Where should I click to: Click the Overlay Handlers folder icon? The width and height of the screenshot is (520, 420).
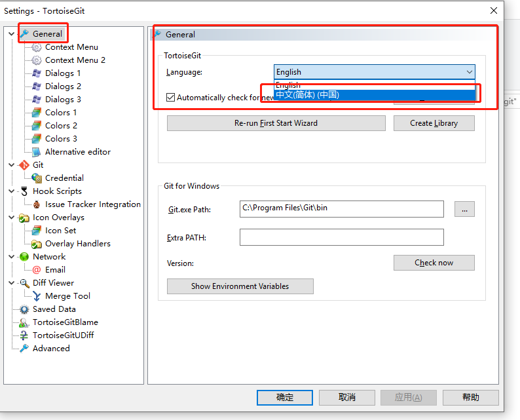pos(37,244)
